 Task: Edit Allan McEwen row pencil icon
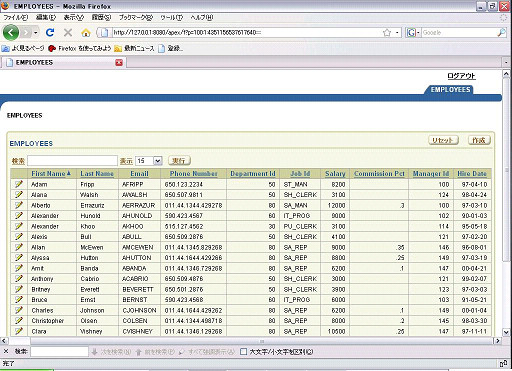click(19, 247)
